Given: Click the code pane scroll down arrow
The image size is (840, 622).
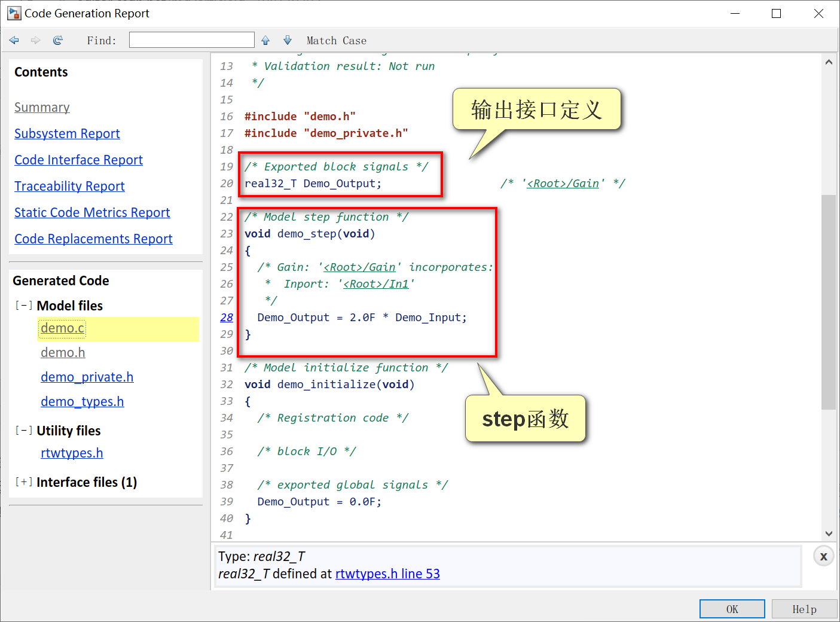Looking at the screenshot, I should click(x=829, y=533).
